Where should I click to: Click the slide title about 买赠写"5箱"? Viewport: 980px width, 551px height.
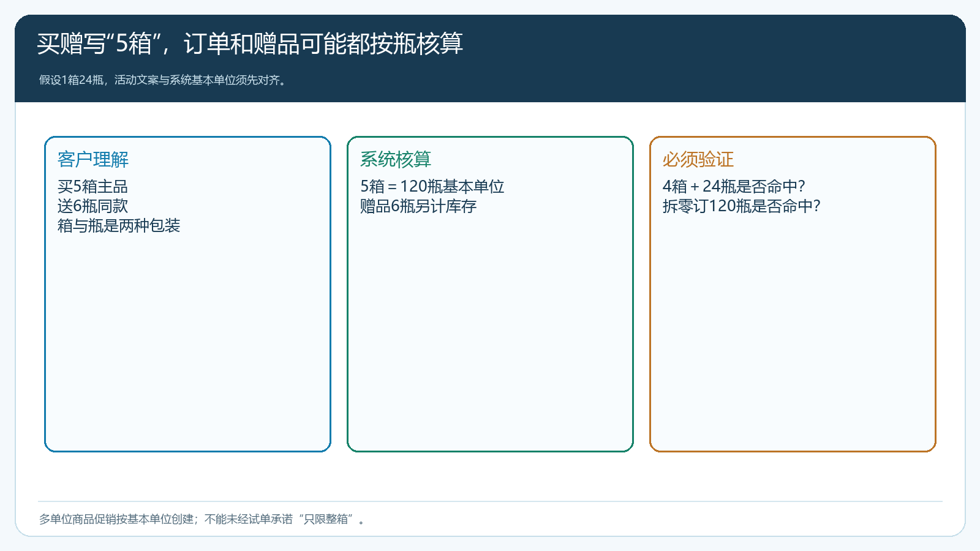tap(250, 43)
